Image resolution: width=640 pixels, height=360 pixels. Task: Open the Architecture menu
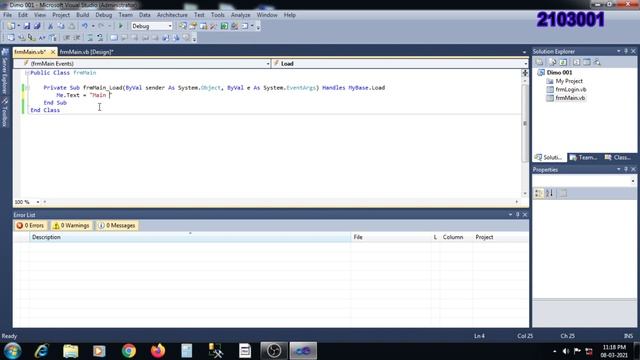click(x=172, y=15)
